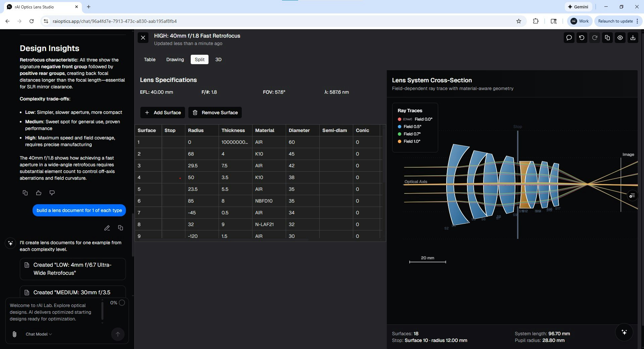Undo the last lens change
644x349 pixels.
coord(582,38)
